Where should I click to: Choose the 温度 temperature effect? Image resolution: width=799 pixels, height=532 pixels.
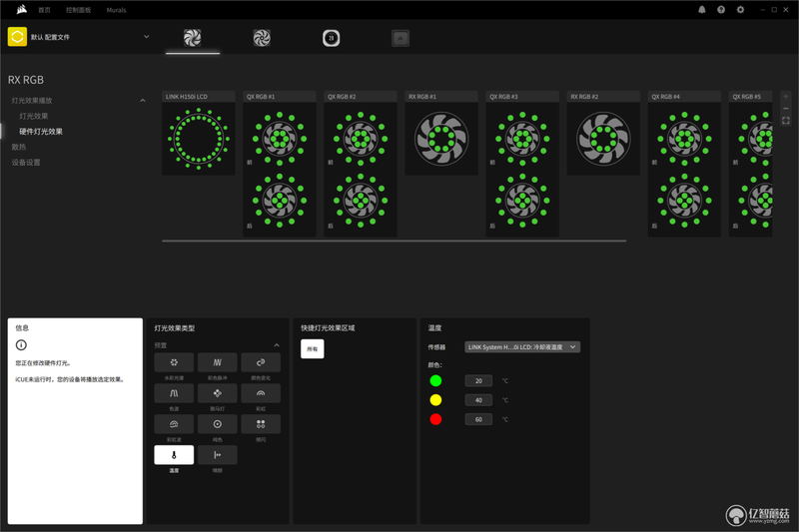(174, 454)
